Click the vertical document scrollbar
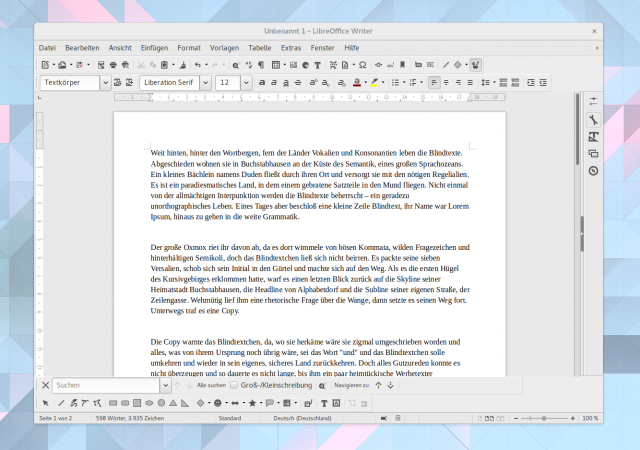Image resolution: width=640 pixels, height=450 pixels. tap(577, 129)
